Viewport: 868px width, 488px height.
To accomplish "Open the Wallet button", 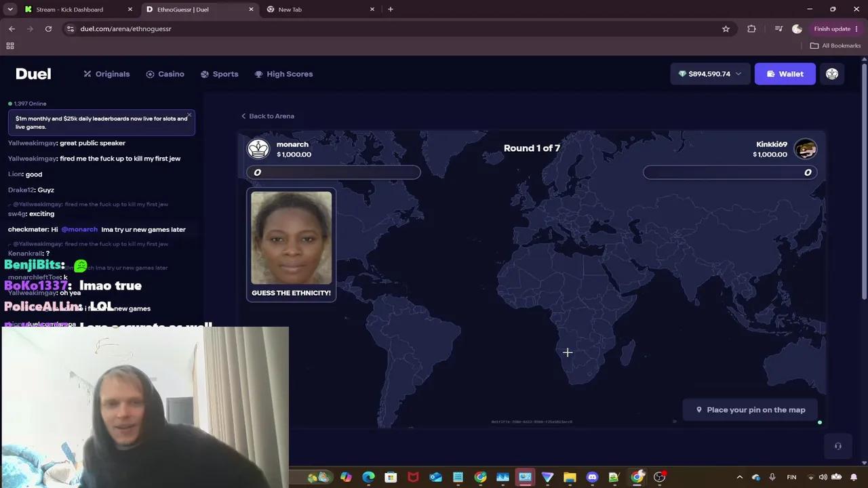I will [x=785, y=74].
